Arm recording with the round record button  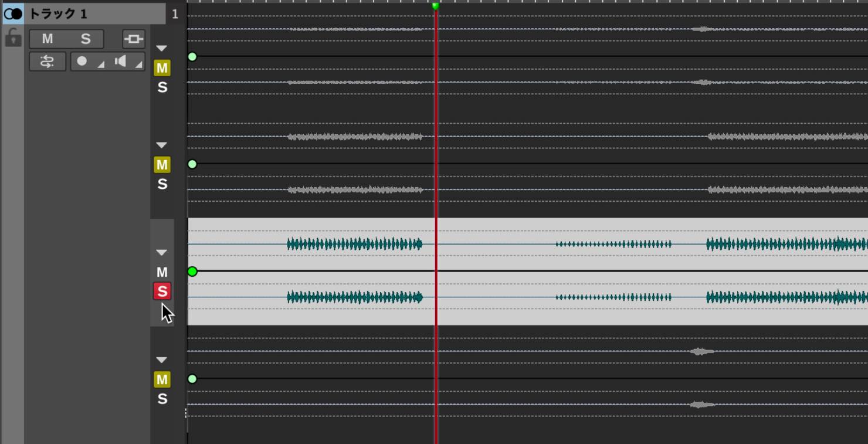pos(82,61)
